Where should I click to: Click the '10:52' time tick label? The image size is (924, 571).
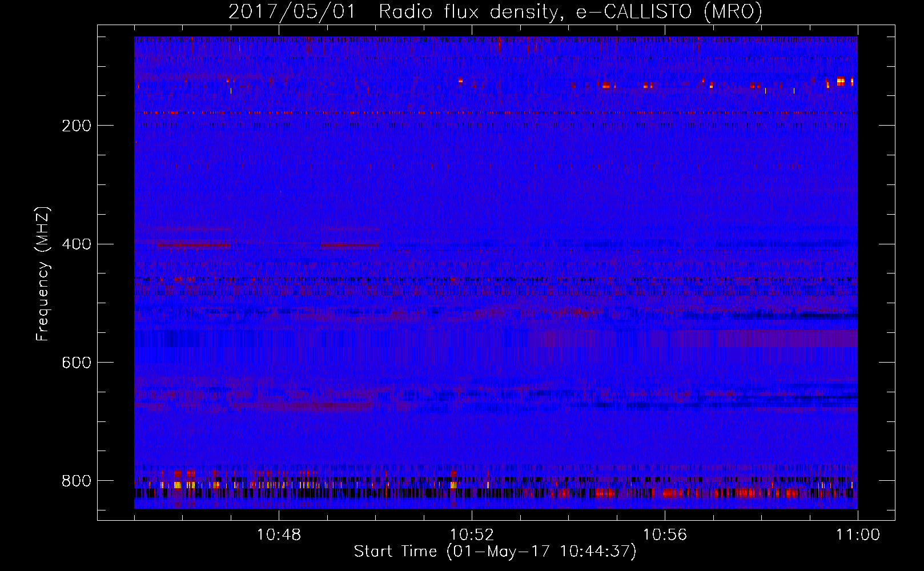coord(472,535)
